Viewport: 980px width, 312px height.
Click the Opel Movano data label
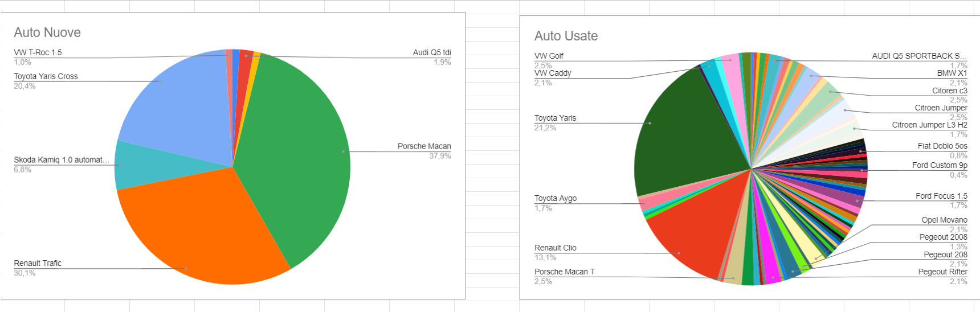coord(944,220)
